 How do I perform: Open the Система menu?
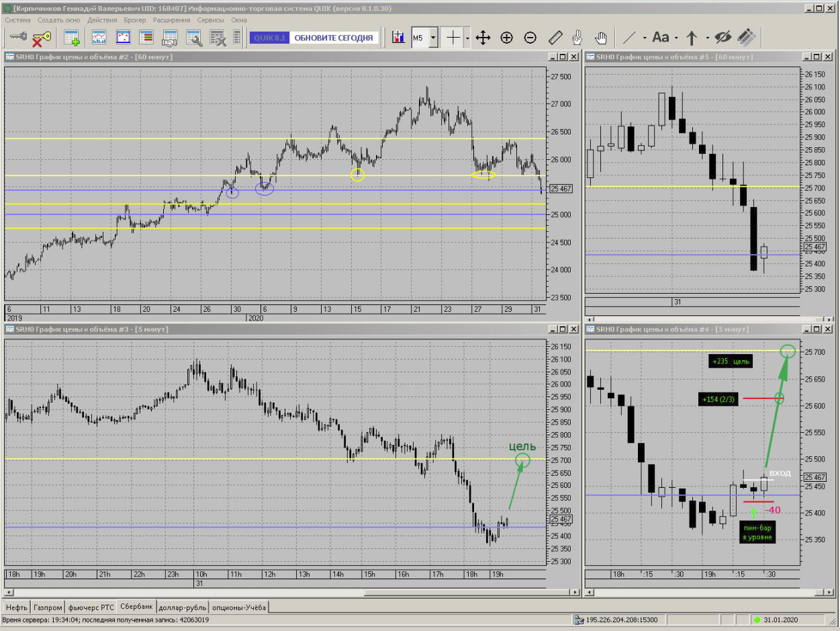tap(18, 20)
